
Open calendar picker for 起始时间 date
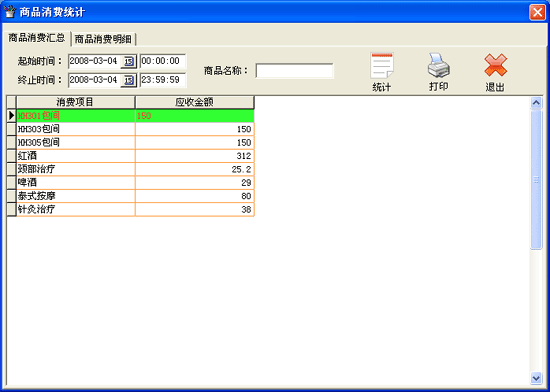128,61
